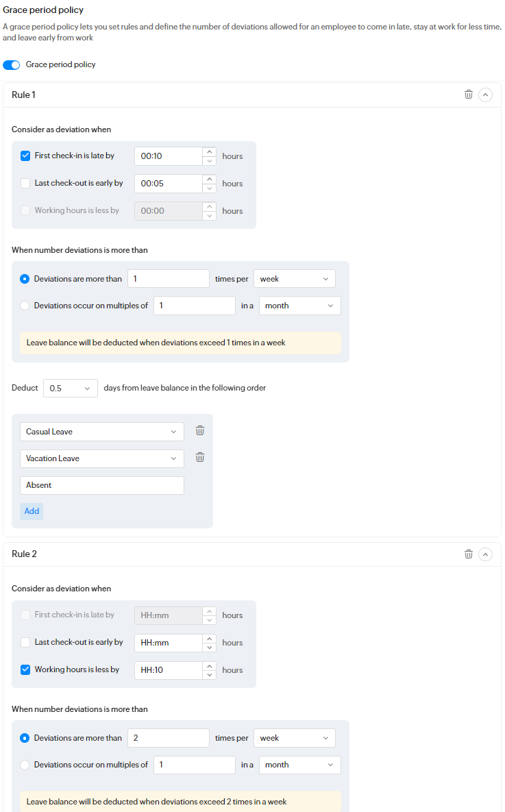Uncheck Rule 2 Working hours is less by
The width and height of the screenshot is (505, 812).
tap(25, 669)
